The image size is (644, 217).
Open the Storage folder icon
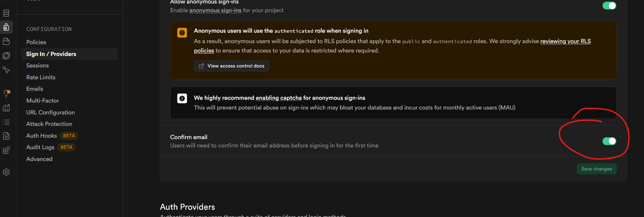tap(6, 41)
